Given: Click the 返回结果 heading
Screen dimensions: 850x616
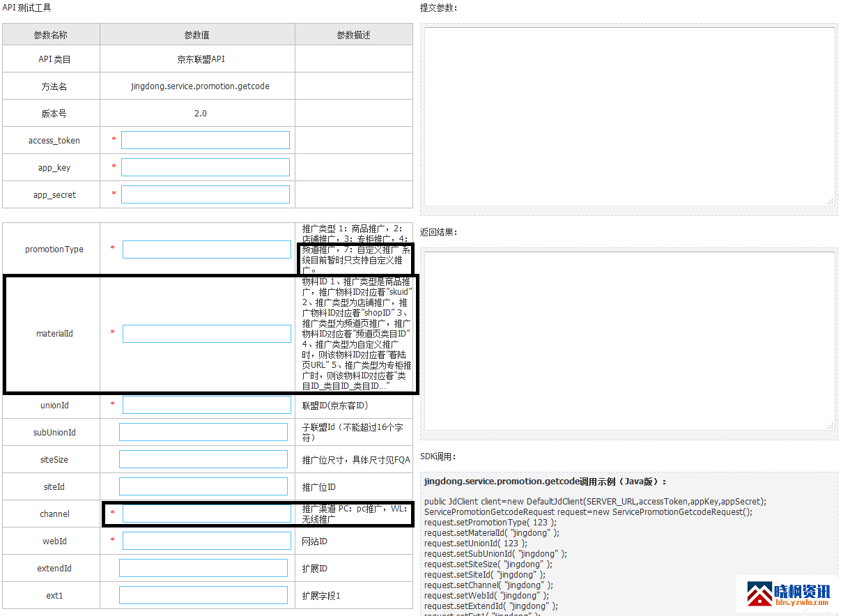Looking at the screenshot, I should [x=439, y=232].
